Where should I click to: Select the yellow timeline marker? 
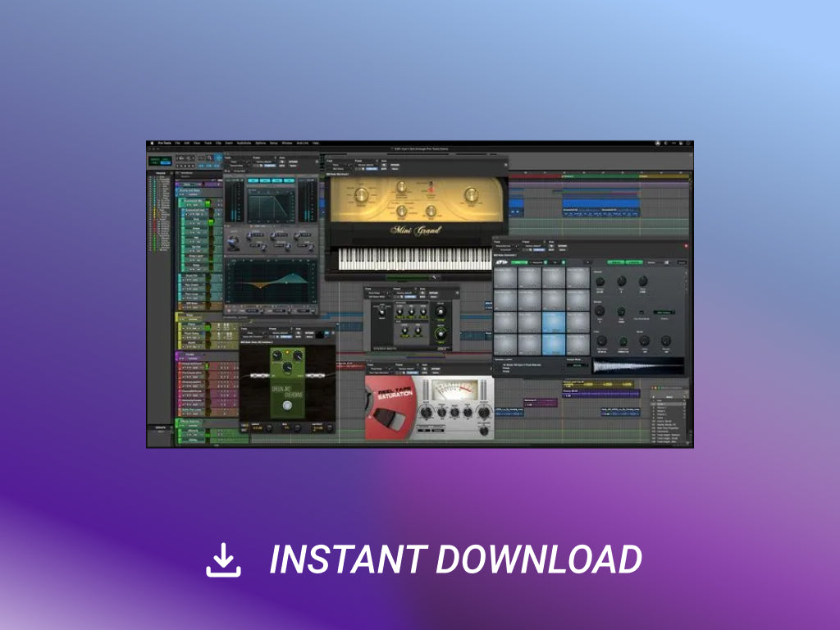tap(662, 176)
